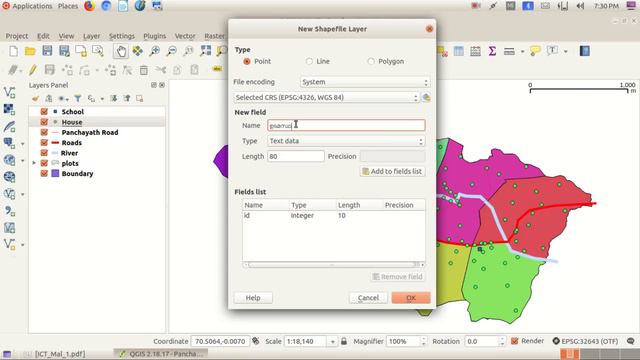Click the OK button in dialog
The height and width of the screenshot is (360, 640).
click(411, 298)
